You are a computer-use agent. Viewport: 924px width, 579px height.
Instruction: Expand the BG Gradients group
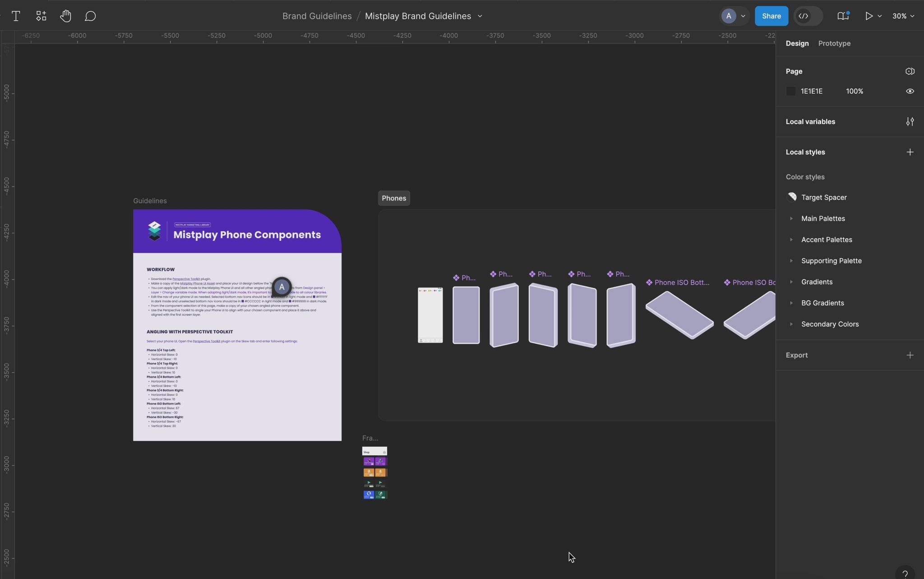(791, 303)
